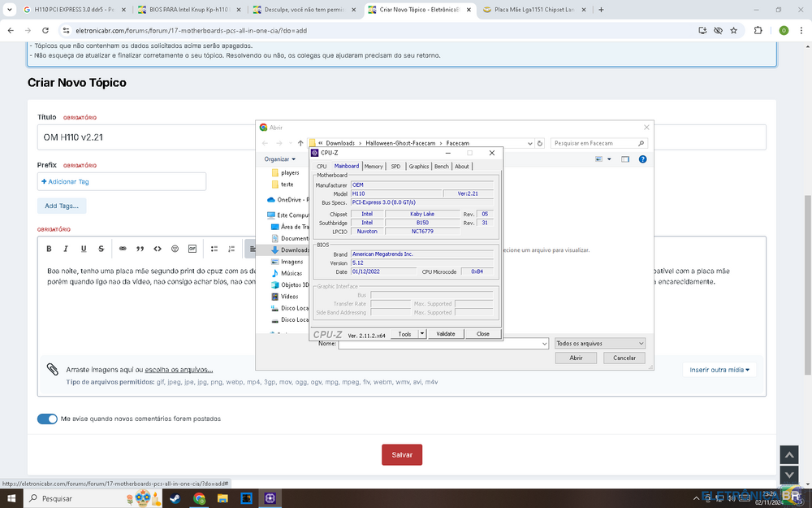Open the Todos os arquivos file type dropdown

599,344
